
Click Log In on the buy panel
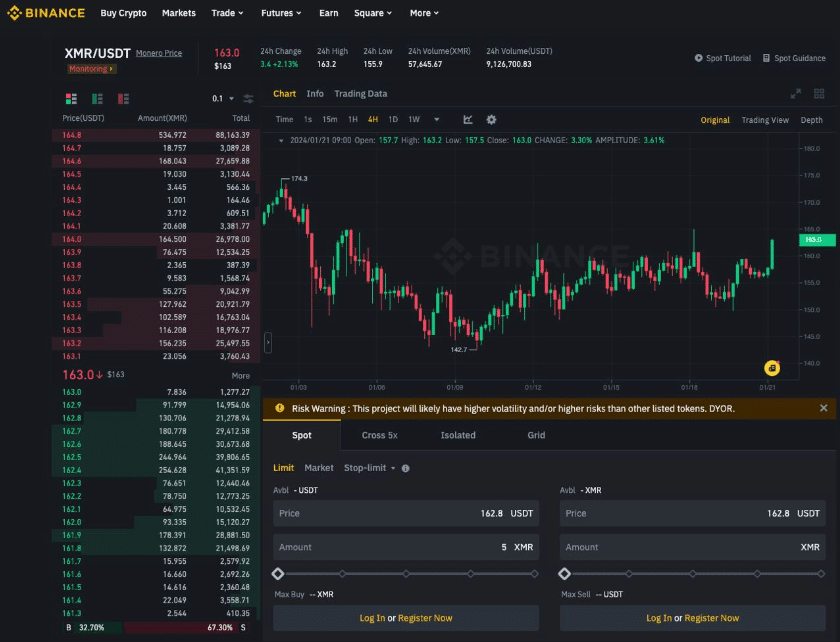point(372,618)
